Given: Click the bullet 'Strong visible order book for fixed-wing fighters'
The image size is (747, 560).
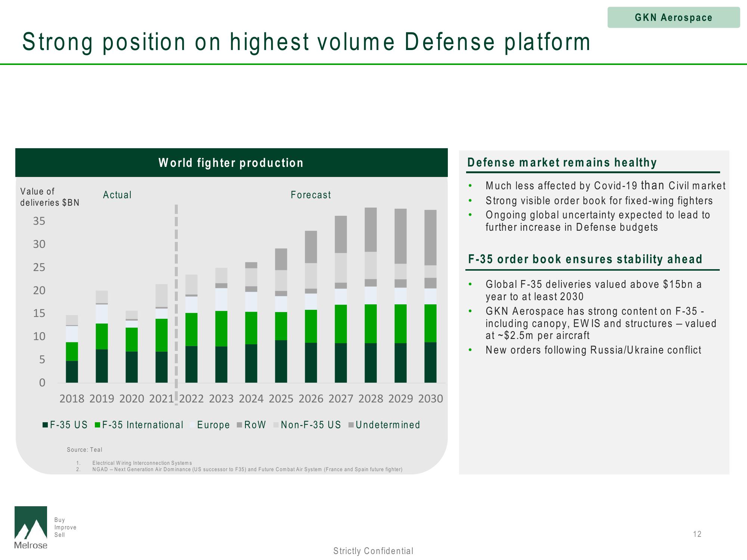Looking at the screenshot, I should 599,201.
